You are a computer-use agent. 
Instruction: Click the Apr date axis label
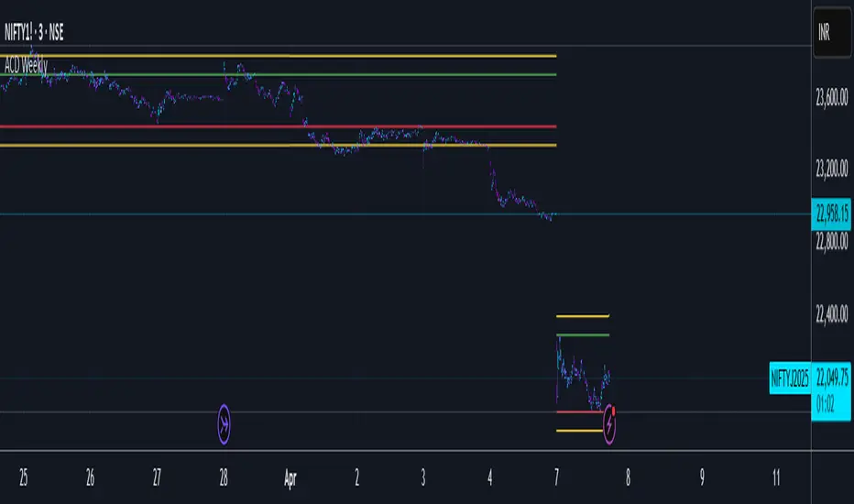pos(290,478)
